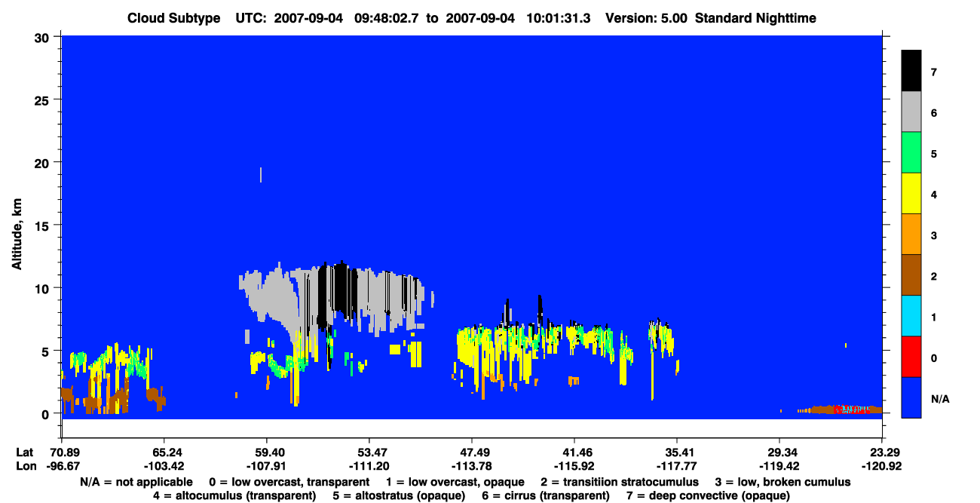Screen dimensions: 980x503
Task: Click legend text '3 = low, broken cumulus'
Action: (783, 482)
